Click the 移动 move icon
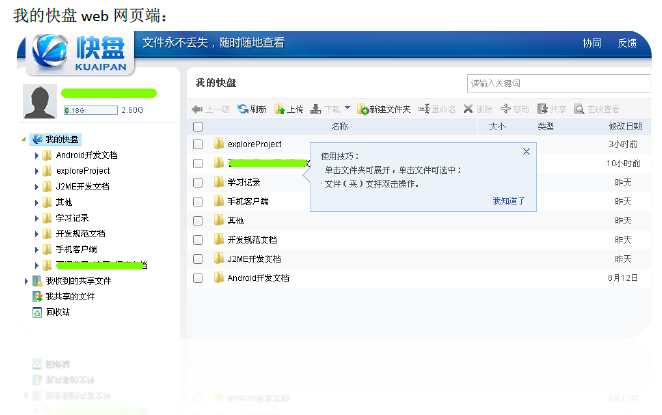The width and height of the screenshot is (662, 415). [x=505, y=109]
